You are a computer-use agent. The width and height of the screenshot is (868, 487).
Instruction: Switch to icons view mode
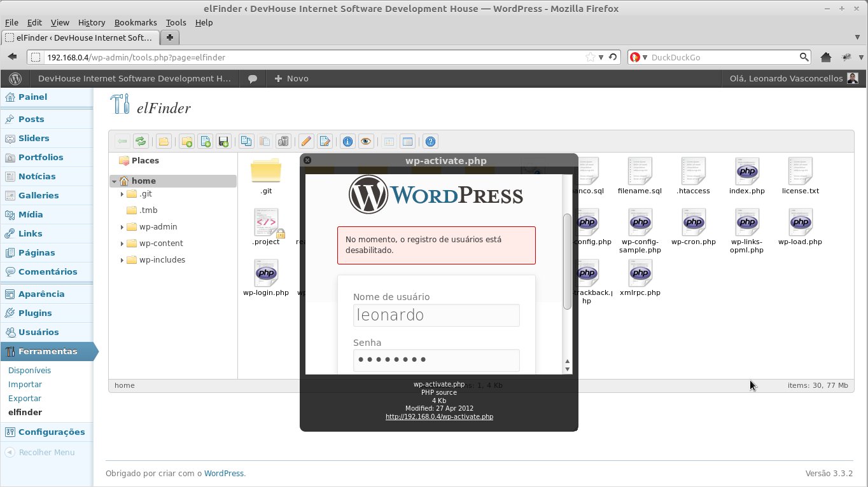[389, 142]
